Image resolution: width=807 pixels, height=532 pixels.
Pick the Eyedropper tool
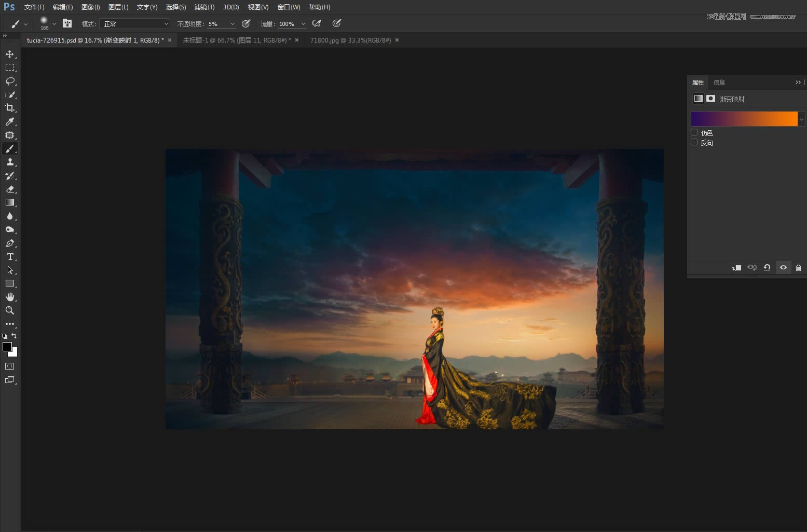point(9,121)
